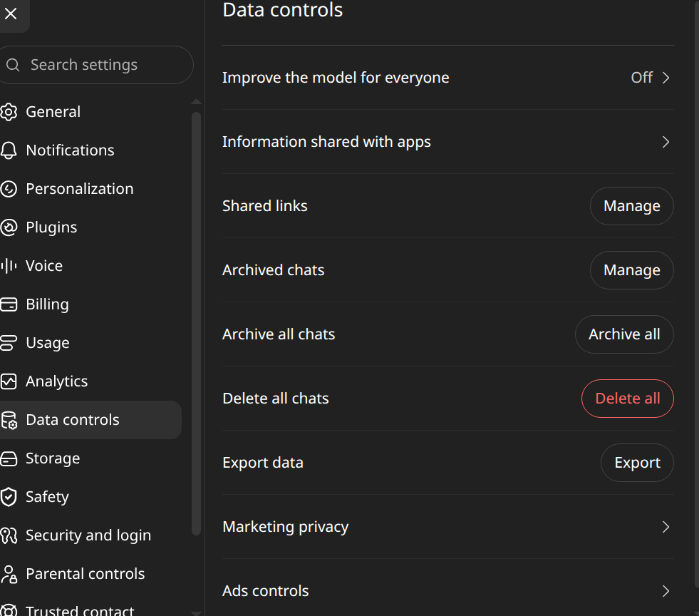The image size is (699, 616).
Task: Click the Billing card icon
Action: 9,304
